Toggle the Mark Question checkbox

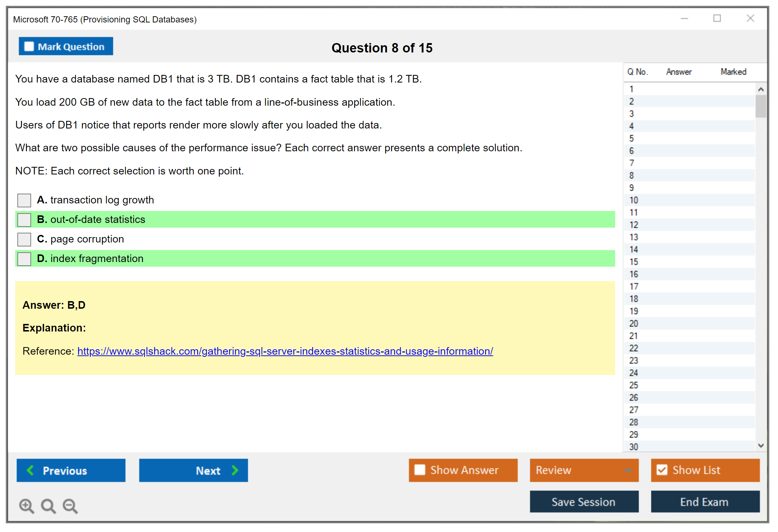[29, 47]
